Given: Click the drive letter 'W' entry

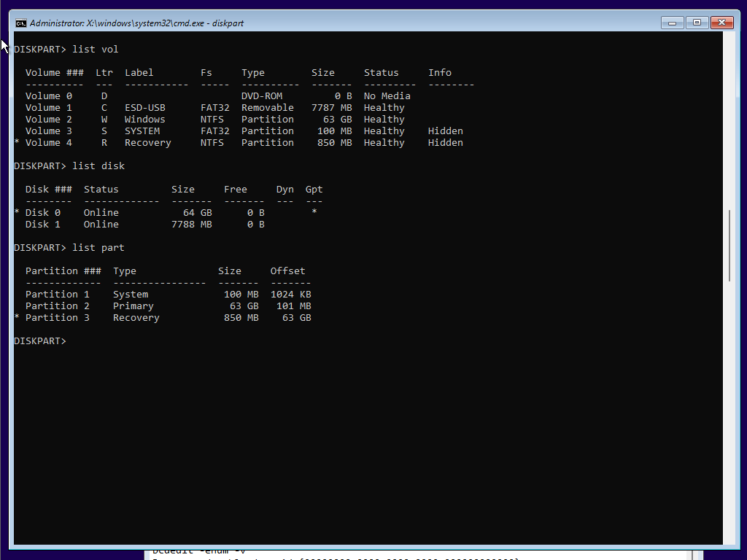Looking at the screenshot, I should (104, 120).
